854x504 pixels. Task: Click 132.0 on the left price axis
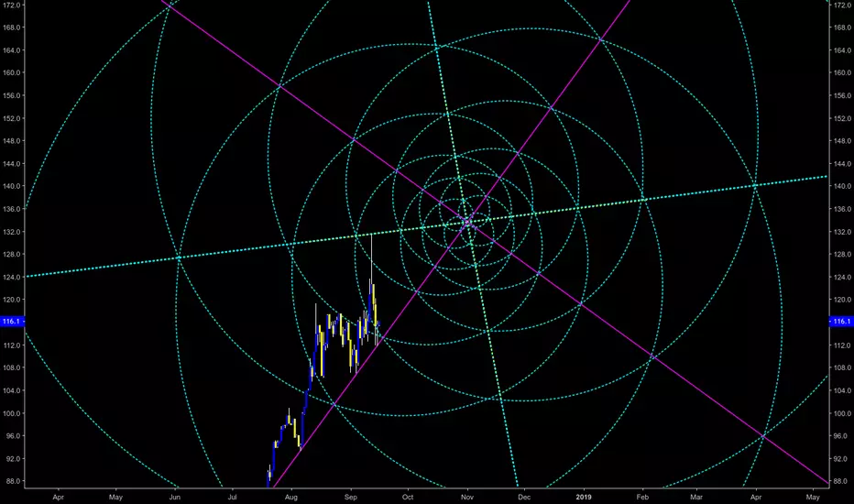pyautogui.click(x=12, y=232)
